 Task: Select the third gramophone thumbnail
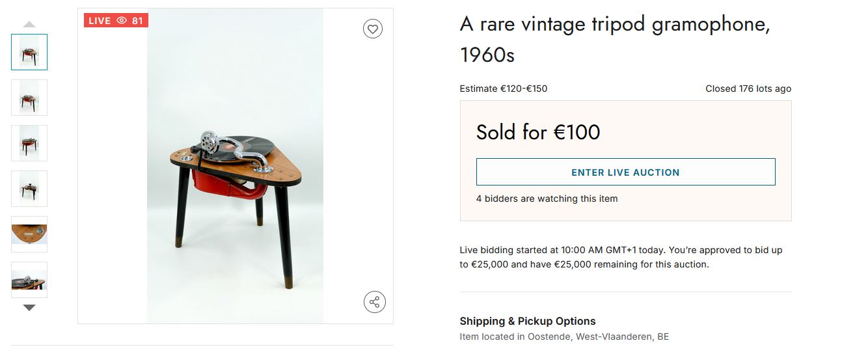coord(29,143)
